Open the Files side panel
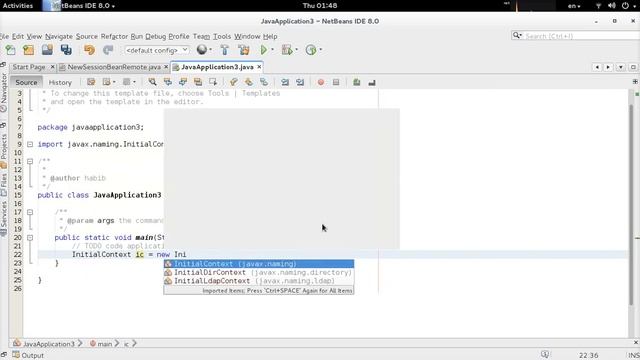 [x=4, y=184]
